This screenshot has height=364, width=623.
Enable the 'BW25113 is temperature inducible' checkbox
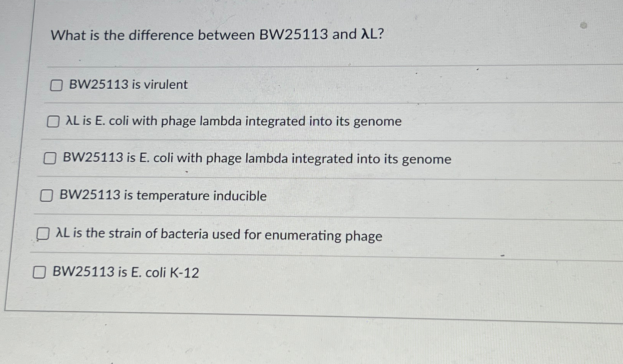click(47, 196)
